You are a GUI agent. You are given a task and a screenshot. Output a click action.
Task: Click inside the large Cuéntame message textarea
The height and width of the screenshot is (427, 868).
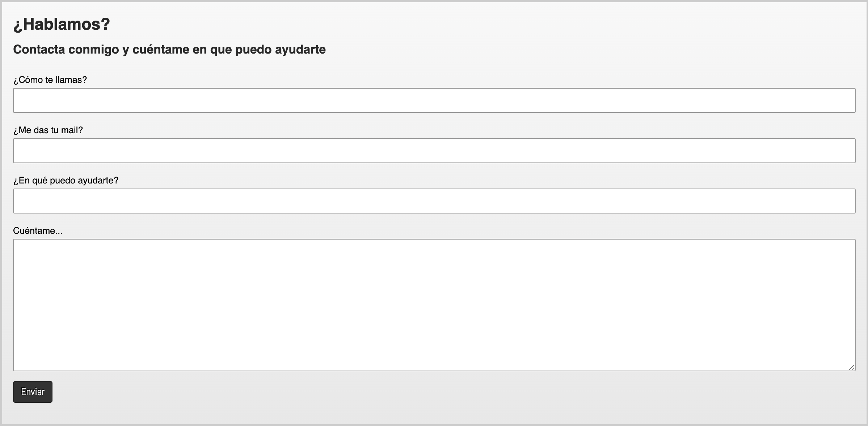434,305
